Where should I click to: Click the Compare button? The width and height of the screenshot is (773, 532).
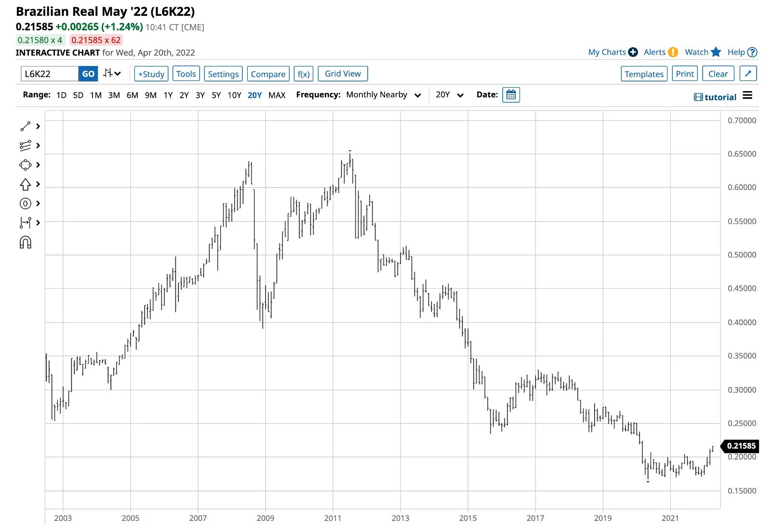[268, 74]
